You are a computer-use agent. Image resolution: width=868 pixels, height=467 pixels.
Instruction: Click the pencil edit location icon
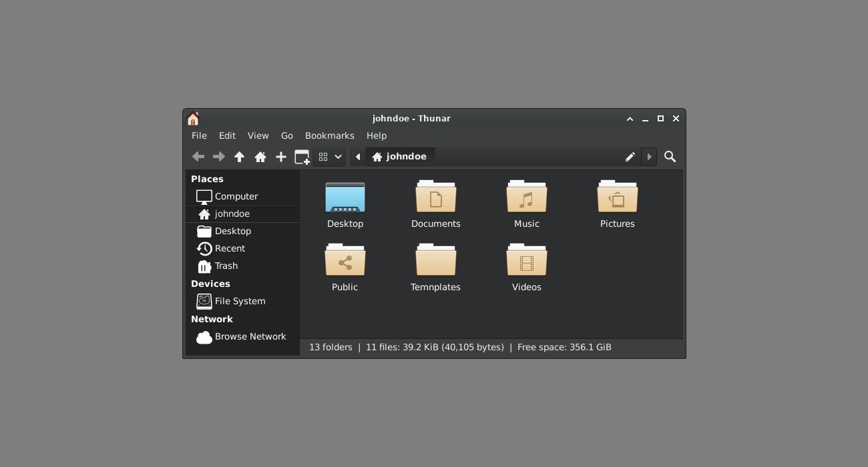630,157
